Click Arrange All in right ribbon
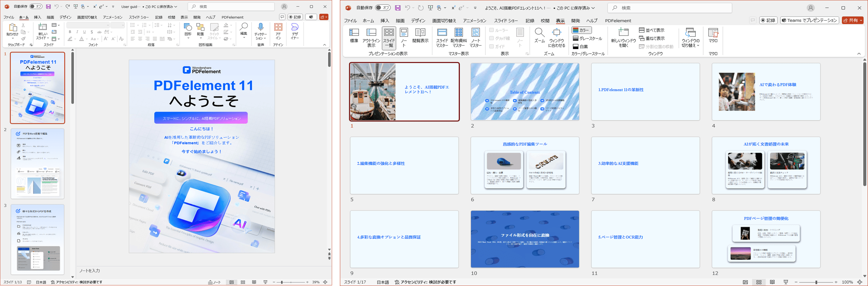The image size is (868, 286). click(x=652, y=30)
